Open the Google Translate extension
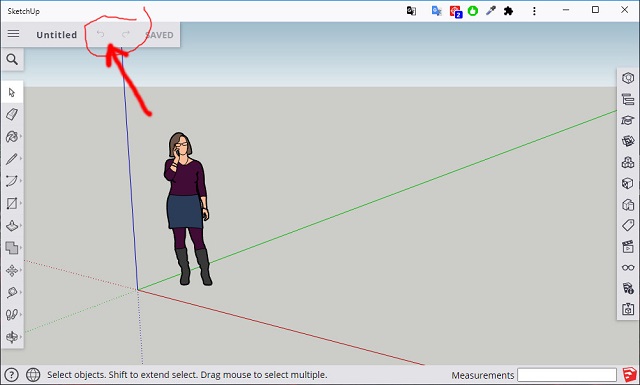This screenshot has height=385, width=640. [x=436, y=11]
